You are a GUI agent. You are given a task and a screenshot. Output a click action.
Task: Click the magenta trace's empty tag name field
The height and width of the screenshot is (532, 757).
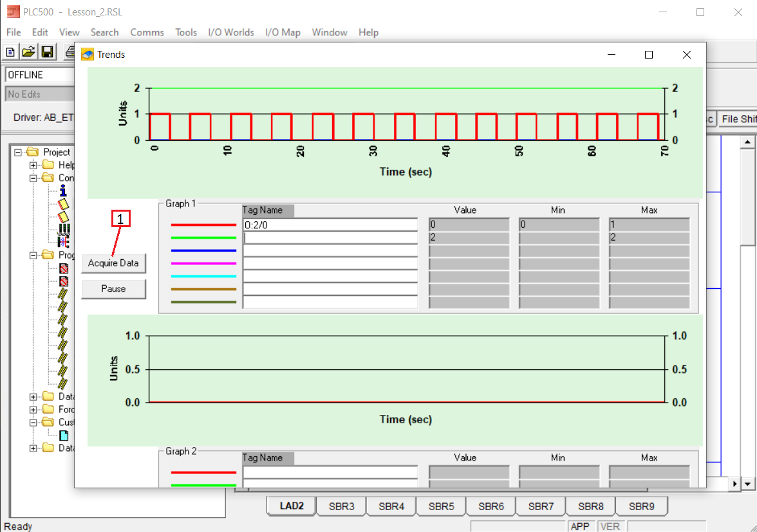pos(330,263)
